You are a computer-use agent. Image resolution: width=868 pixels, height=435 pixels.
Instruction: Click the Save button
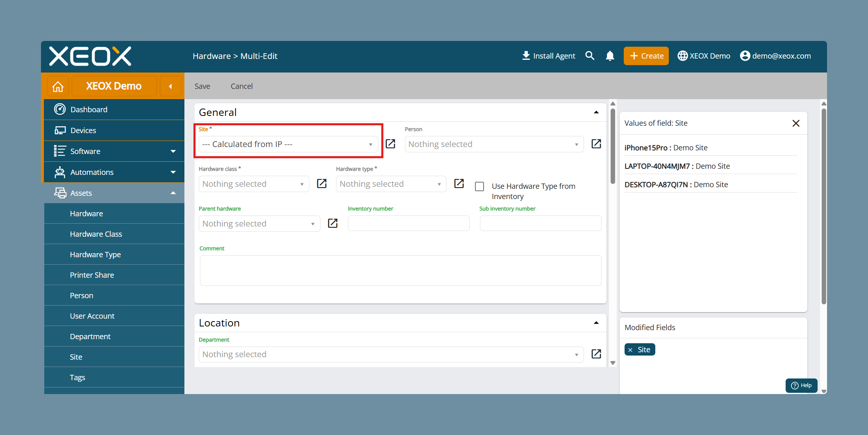pyautogui.click(x=202, y=86)
